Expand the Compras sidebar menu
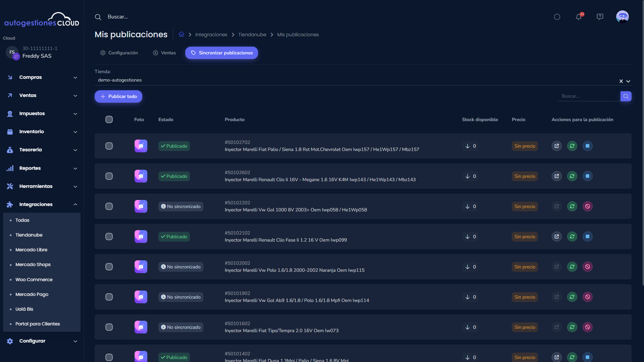Image resolution: width=644 pixels, height=362 pixels. 42,77
